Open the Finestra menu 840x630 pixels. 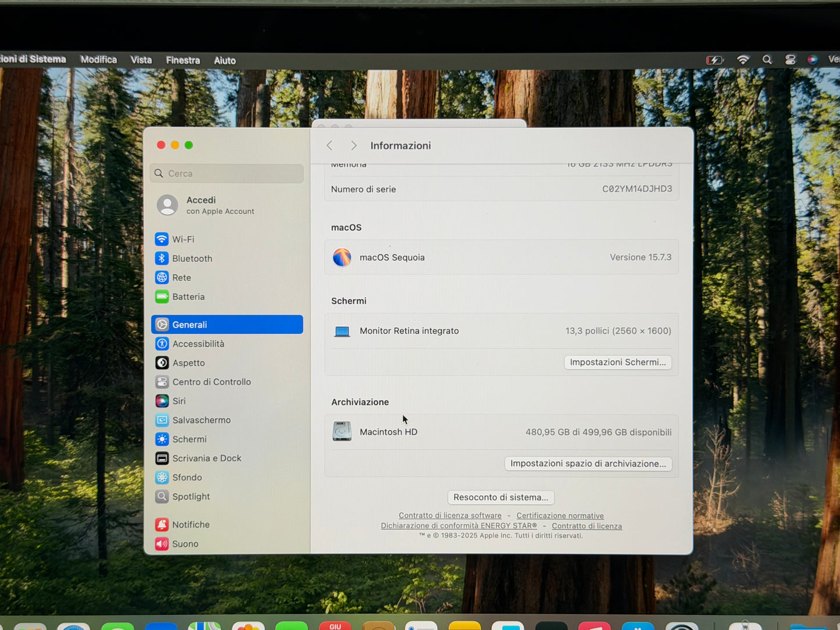(183, 60)
